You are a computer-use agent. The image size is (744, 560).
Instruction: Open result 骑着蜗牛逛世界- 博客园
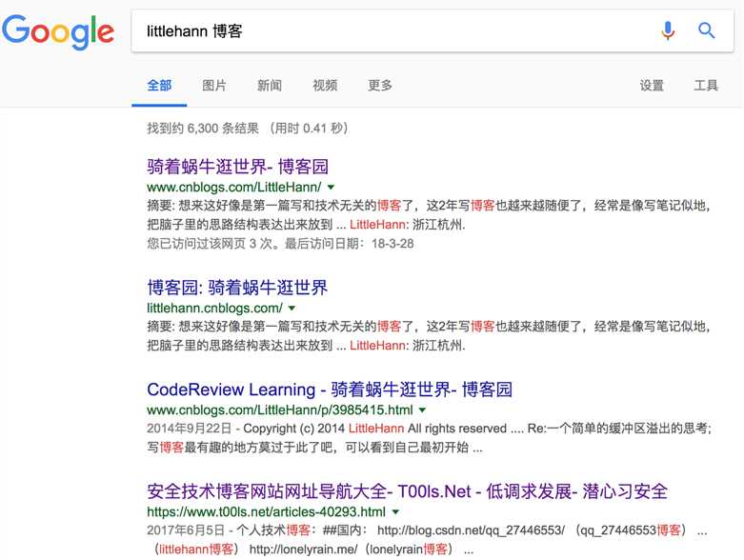pyautogui.click(x=238, y=166)
